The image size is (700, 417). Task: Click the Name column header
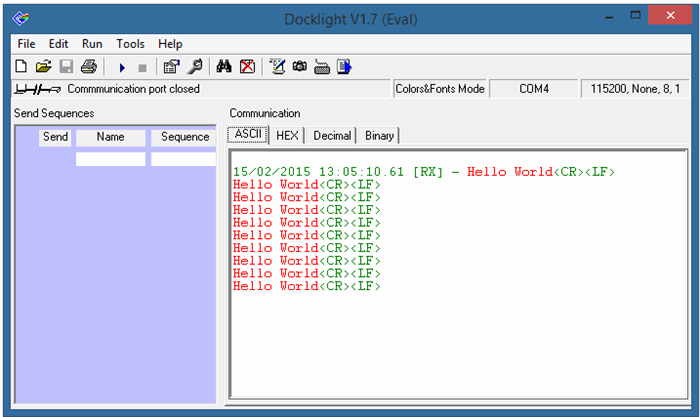110,137
